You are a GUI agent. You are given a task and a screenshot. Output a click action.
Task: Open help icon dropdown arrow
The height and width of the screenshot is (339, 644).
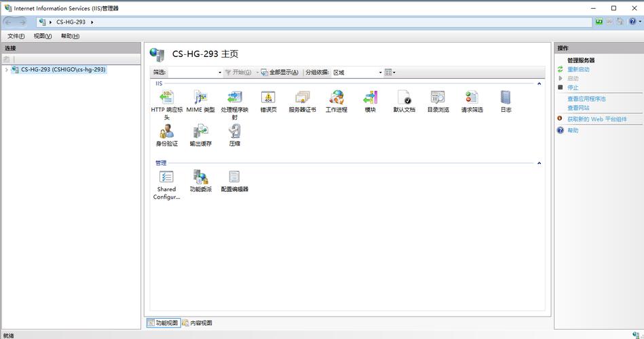[640, 22]
